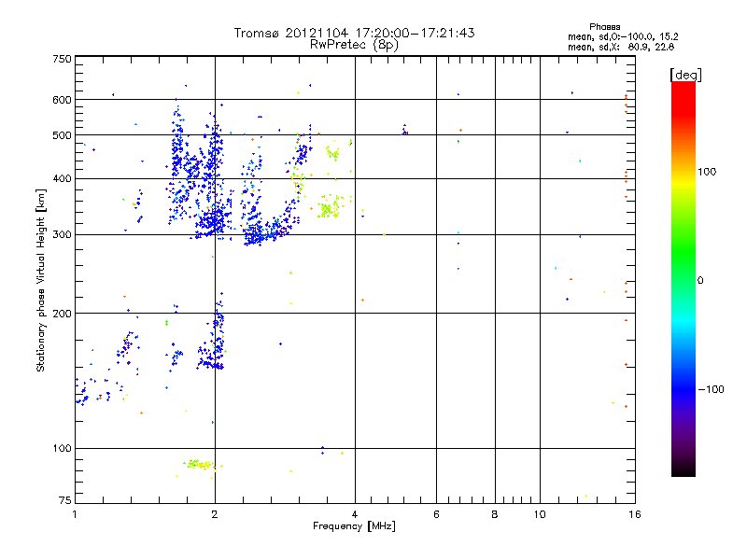Click the green section of the colorbar near 0

684,267
